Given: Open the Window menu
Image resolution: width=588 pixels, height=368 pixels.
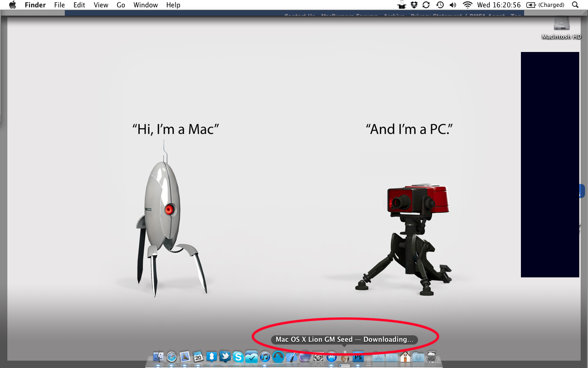Looking at the screenshot, I should coord(146,5).
